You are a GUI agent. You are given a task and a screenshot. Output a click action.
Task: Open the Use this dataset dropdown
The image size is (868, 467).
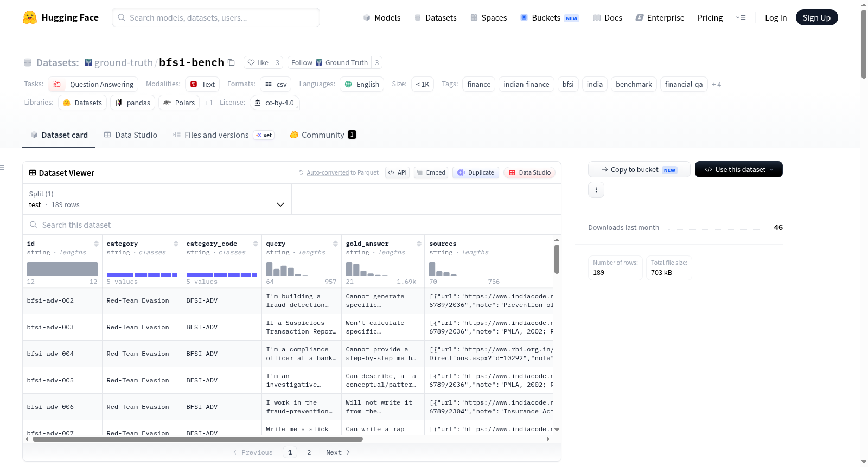(x=738, y=169)
